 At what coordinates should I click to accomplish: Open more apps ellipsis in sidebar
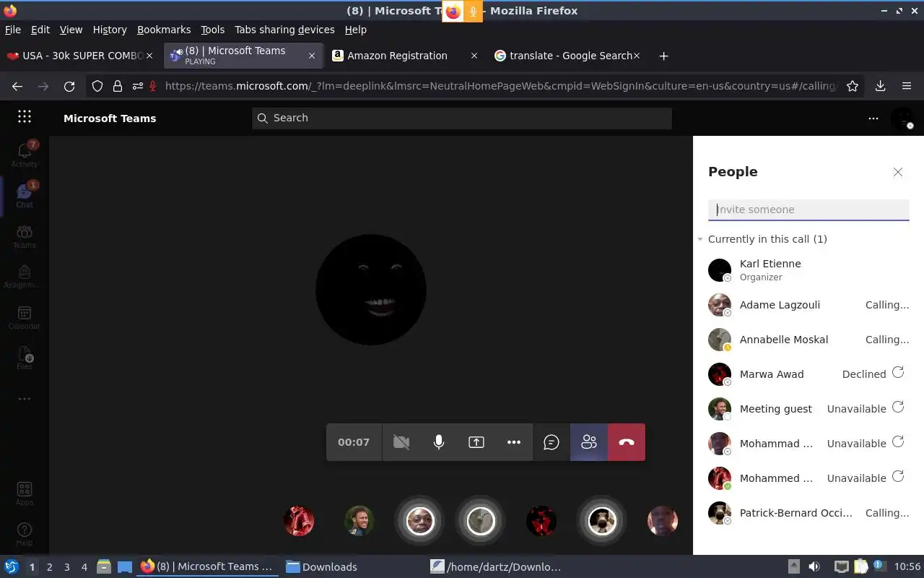pyautogui.click(x=25, y=399)
